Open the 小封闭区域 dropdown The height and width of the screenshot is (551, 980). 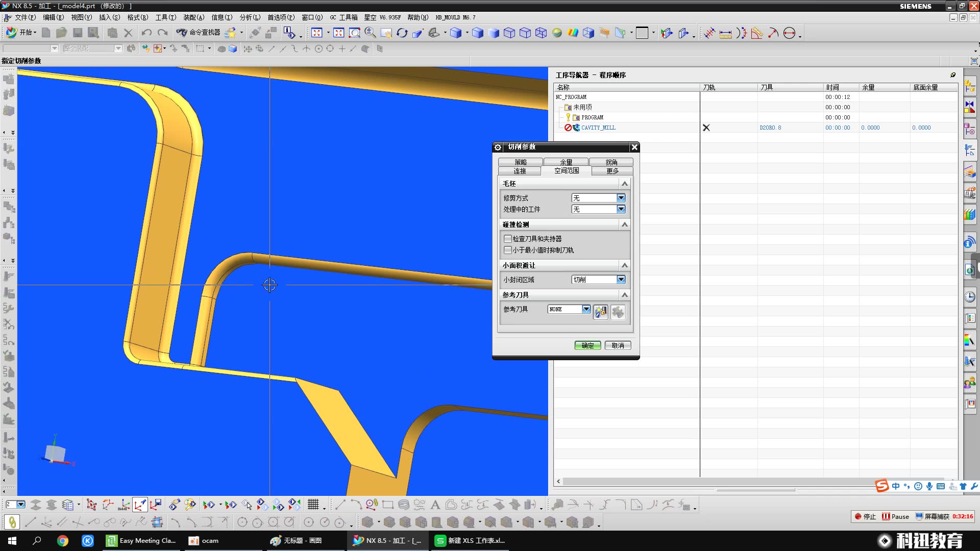621,280
